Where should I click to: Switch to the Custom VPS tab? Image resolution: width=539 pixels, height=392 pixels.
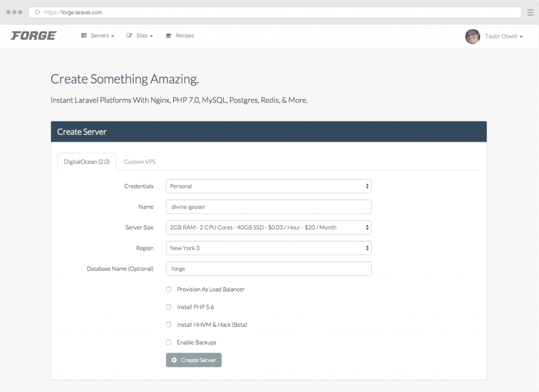(x=139, y=162)
